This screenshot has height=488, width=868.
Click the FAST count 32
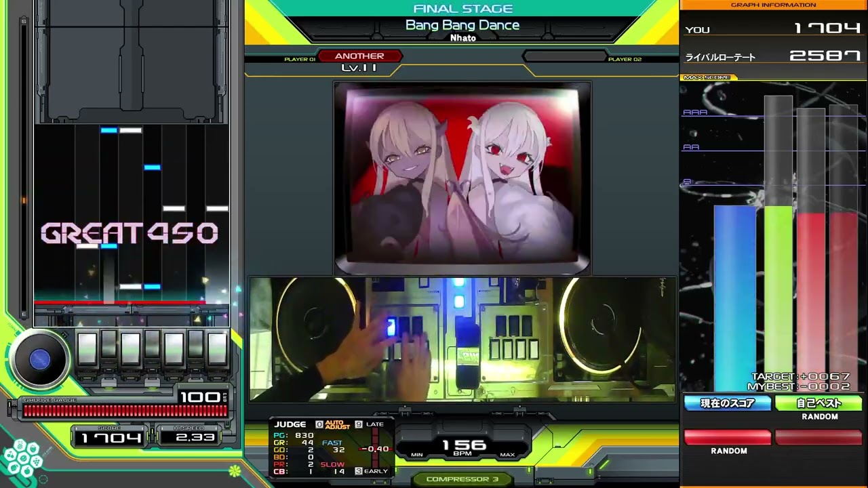[x=339, y=450]
